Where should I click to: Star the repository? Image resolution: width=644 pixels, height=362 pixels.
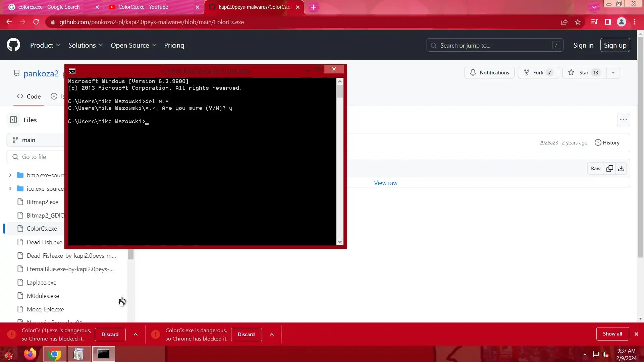click(584, 73)
